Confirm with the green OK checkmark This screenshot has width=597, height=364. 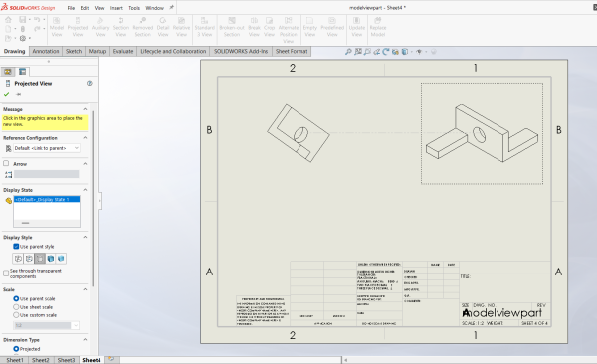7,94
